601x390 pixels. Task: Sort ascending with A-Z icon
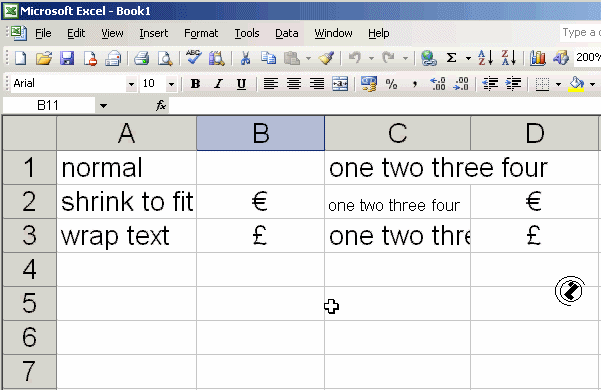[x=485, y=58]
